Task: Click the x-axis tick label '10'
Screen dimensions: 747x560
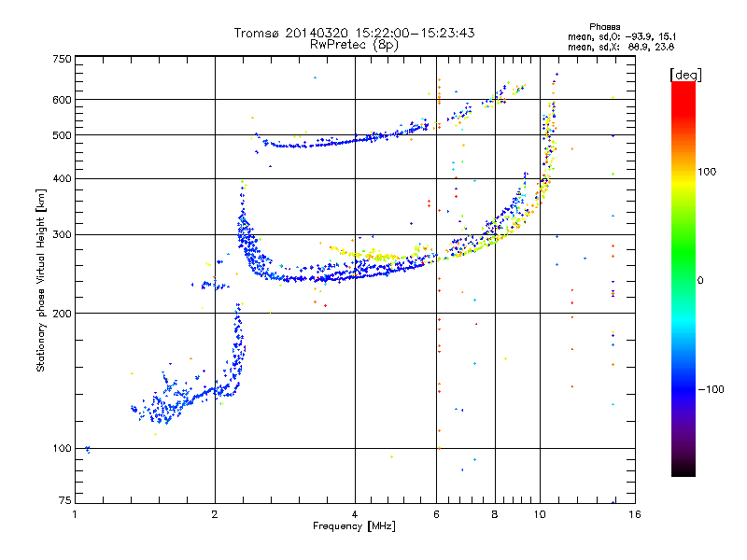Action: [540, 514]
